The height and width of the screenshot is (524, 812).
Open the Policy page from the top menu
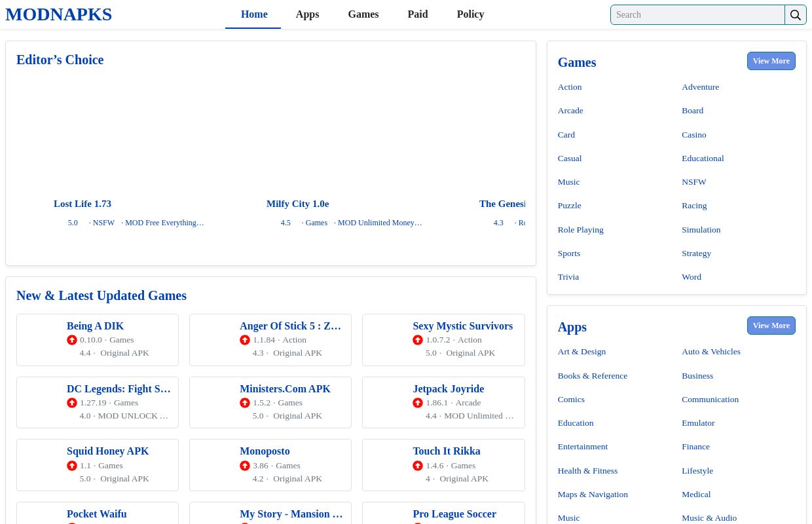pyautogui.click(x=470, y=14)
